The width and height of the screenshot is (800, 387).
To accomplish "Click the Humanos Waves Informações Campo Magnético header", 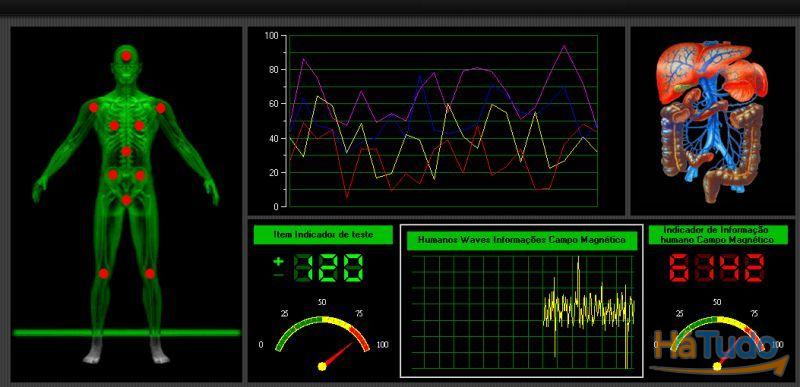I will [522, 239].
